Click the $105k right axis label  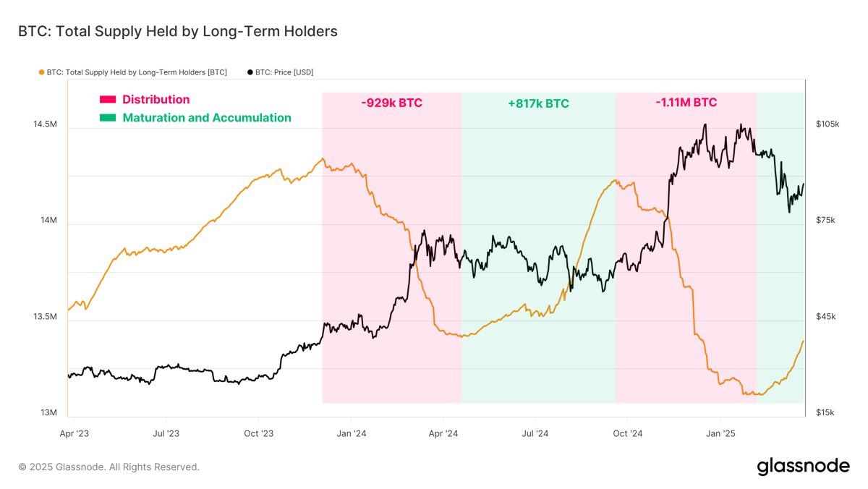[826, 124]
